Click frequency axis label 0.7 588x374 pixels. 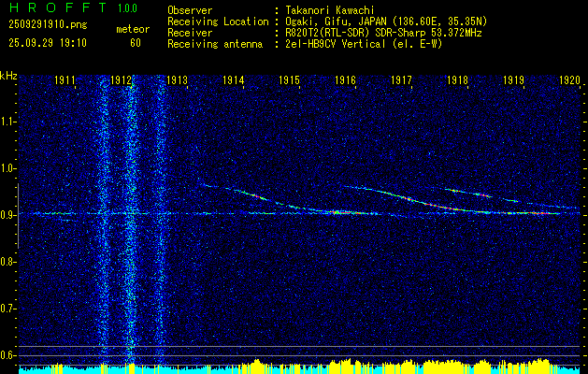[x=8, y=309]
